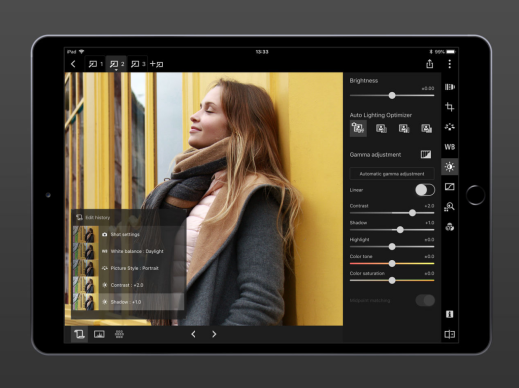Select the WB white balance tool
Viewport: 519px width, 388px height.
tap(449, 147)
